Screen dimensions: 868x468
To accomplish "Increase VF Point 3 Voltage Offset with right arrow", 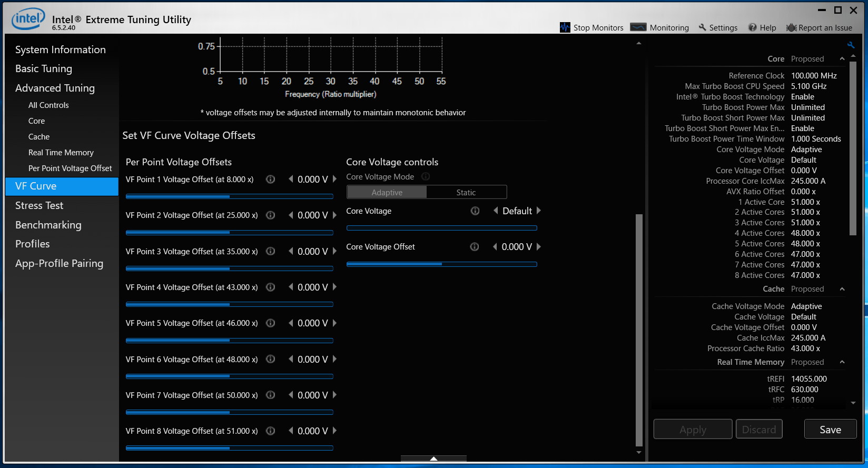I will pos(334,251).
